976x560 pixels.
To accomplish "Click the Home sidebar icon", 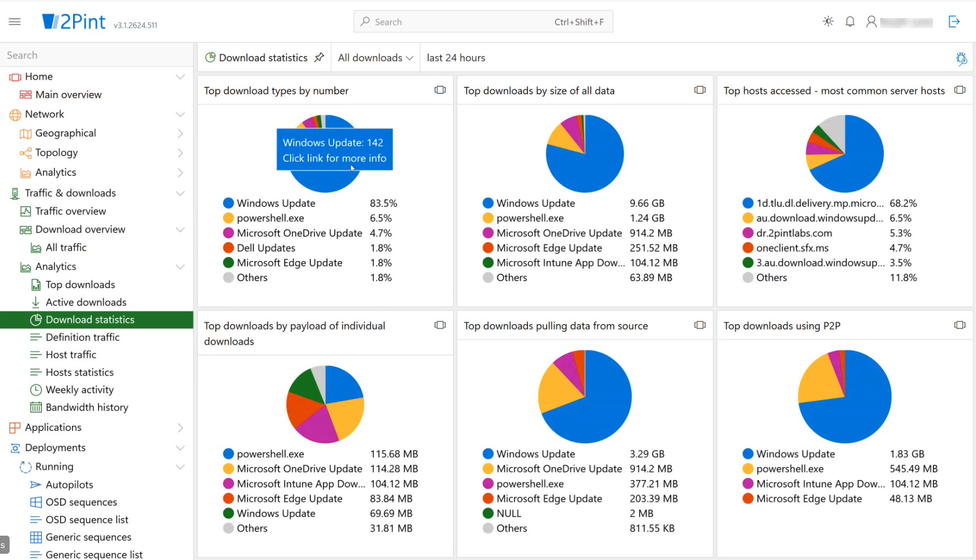I will [x=15, y=77].
